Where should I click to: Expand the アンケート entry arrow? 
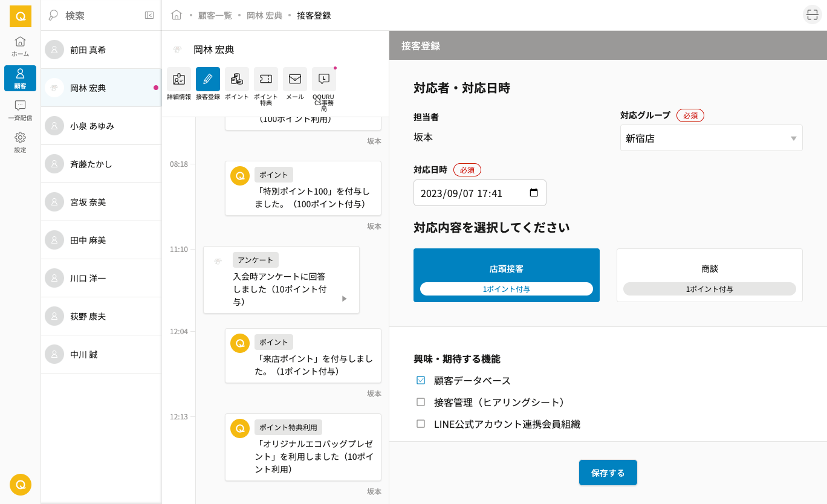344,299
